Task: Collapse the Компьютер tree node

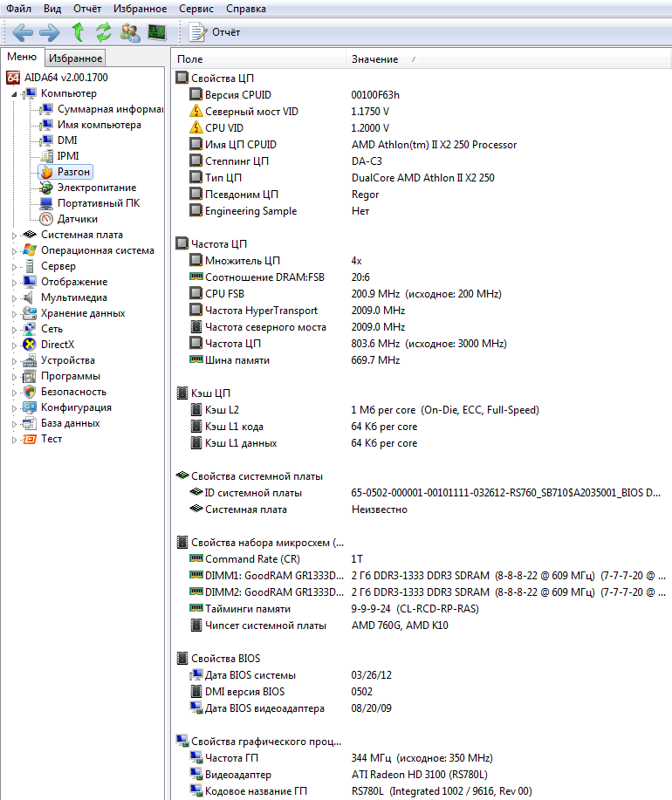Action: click(x=14, y=94)
